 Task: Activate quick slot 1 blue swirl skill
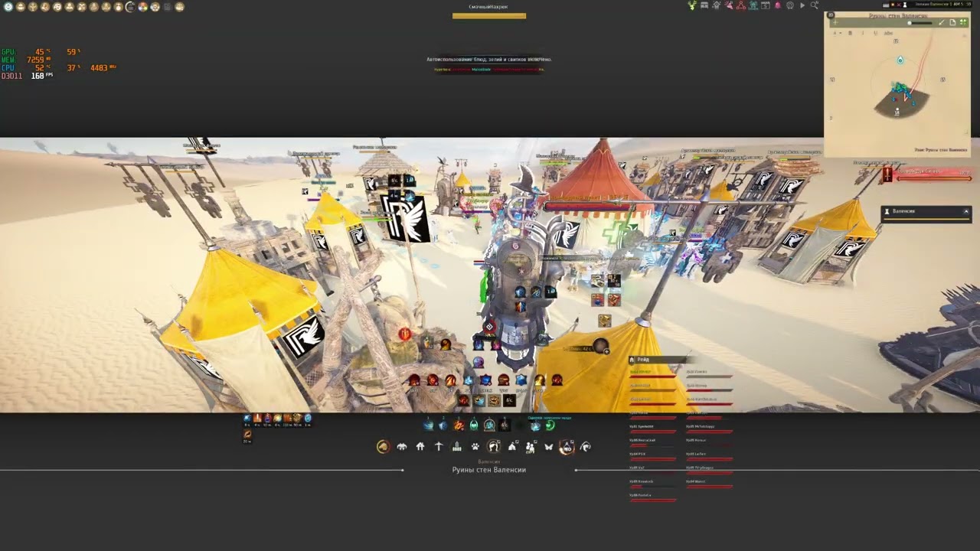coord(429,425)
